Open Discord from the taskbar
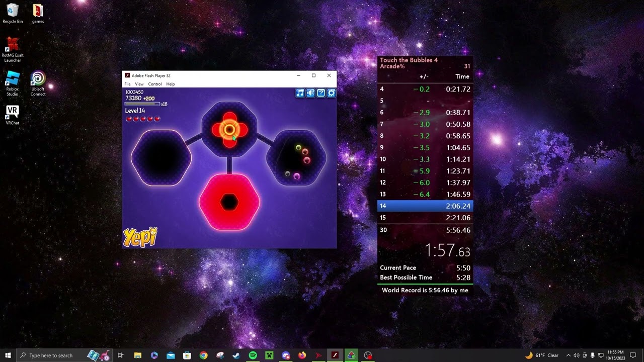The width and height of the screenshot is (644, 362). (286, 355)
